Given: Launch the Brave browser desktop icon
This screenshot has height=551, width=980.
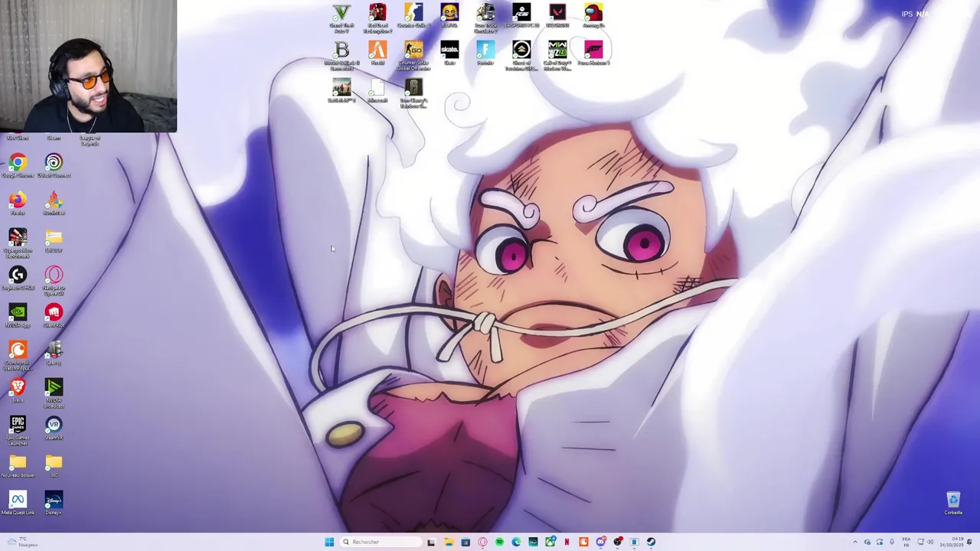Looking at the screenshot, I should tap(18, 390).
